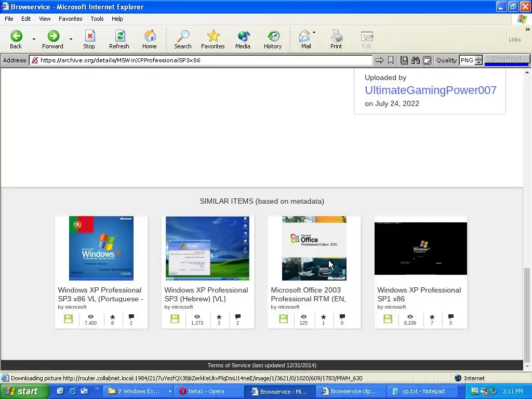Image resolution: width=532 pixels, height=399 pixels.
Task: Click the Go arrow next to address bar
Action: [x=379, y=60]
